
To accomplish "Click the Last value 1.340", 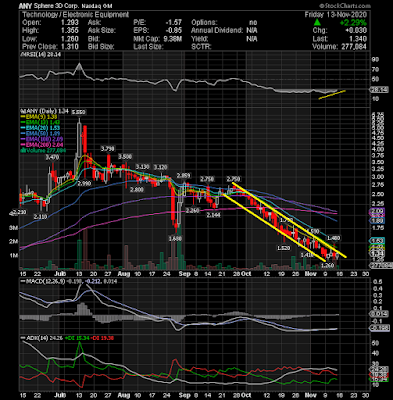I will click(x=358, y=39).
